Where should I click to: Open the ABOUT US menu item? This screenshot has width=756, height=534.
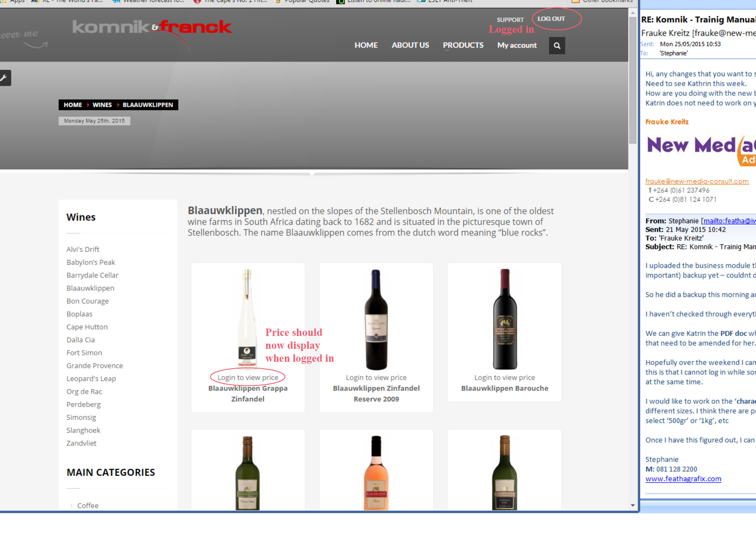click(410, 45)
